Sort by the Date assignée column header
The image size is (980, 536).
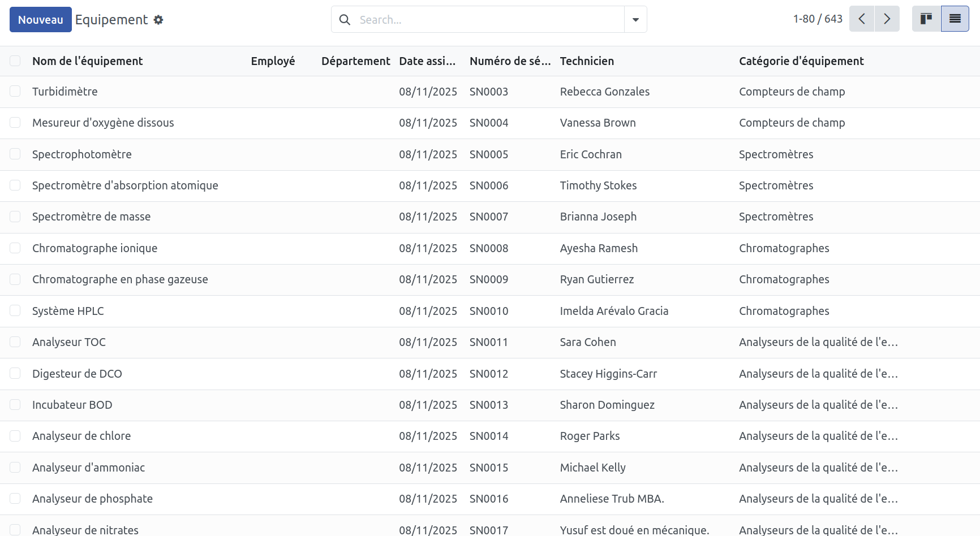(x=427, y=61)
